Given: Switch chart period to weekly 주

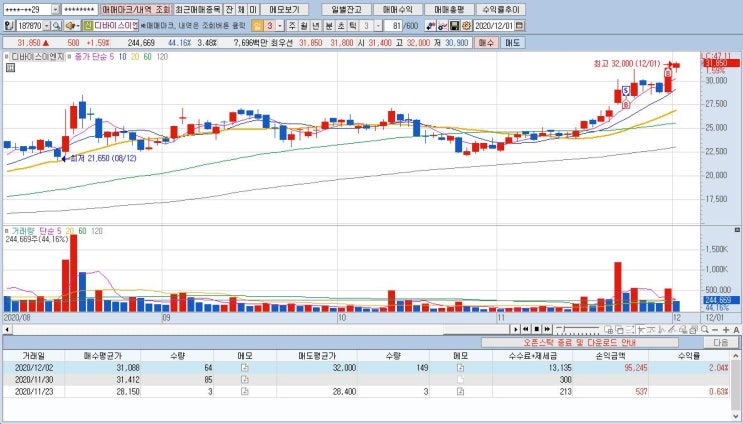Looking at the screenshot, I should tap(292, 26).
